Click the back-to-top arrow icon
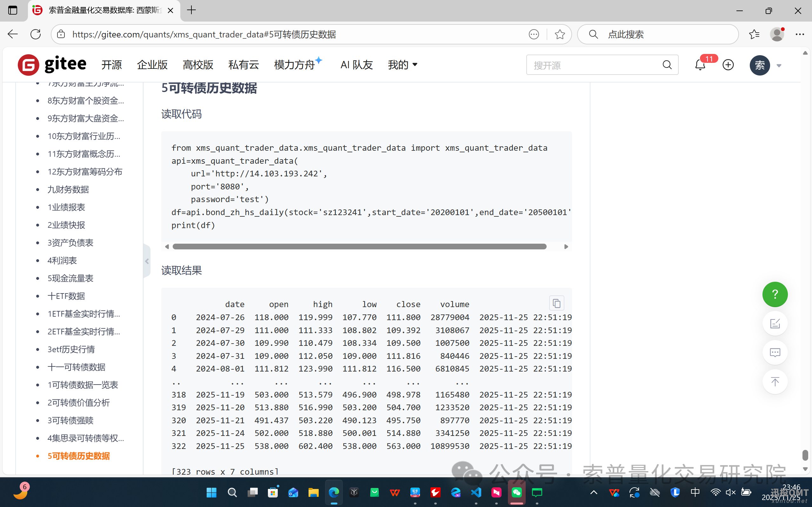 (775, 382)
